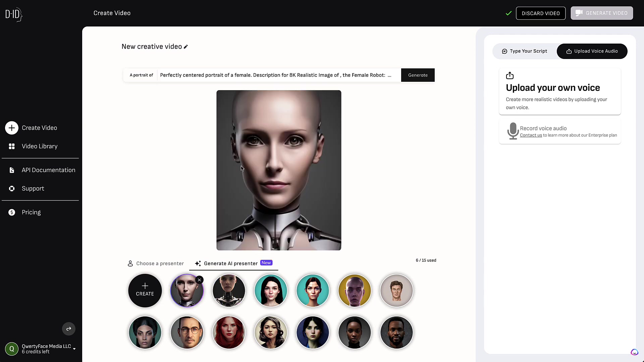Select Generate AI presenter tab
This screenshot has width=644, height=362.
tap(233, 263)
